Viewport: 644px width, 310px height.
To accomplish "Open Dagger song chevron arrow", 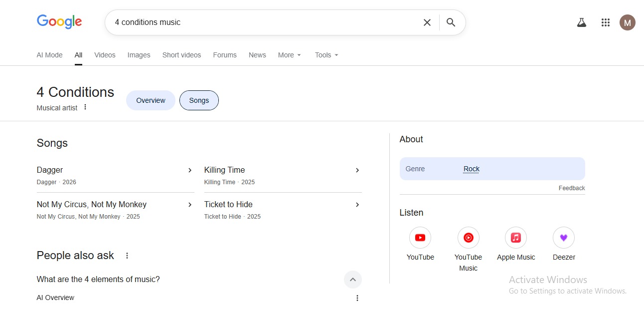I will [190, 170].
